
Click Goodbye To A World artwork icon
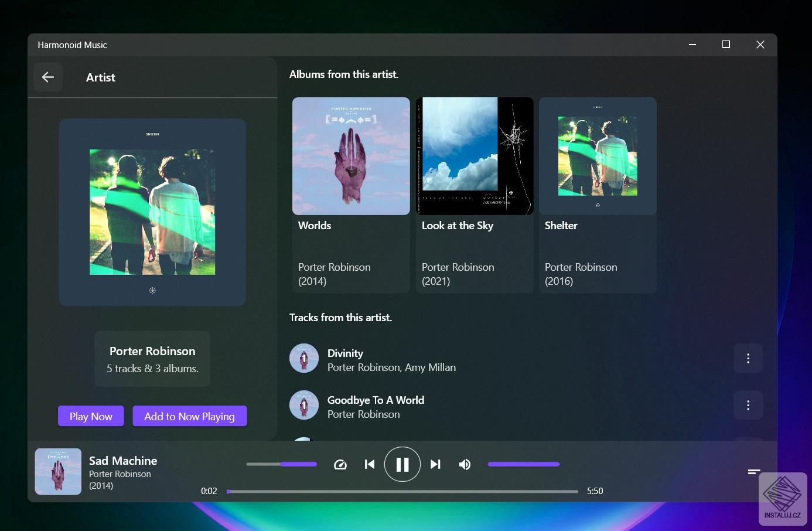(x=304, y=405)
